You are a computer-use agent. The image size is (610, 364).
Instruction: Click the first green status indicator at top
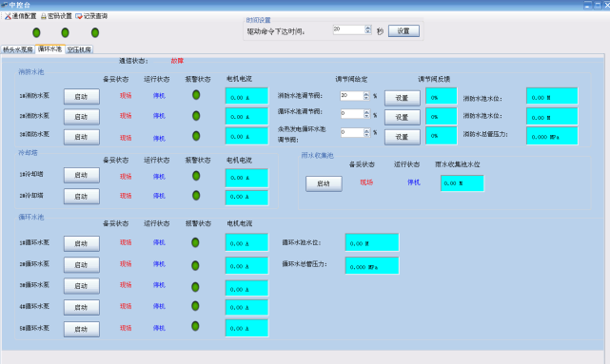click(x=36, y=32)
